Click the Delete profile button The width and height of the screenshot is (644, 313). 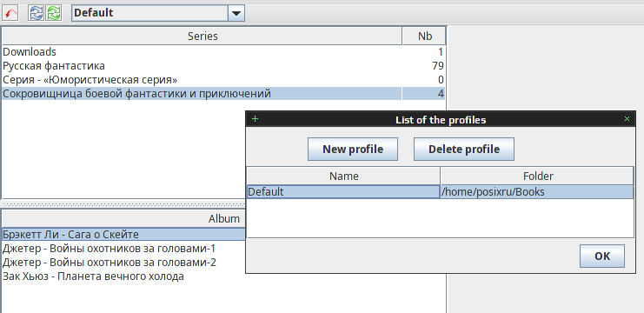coord(464,149)
